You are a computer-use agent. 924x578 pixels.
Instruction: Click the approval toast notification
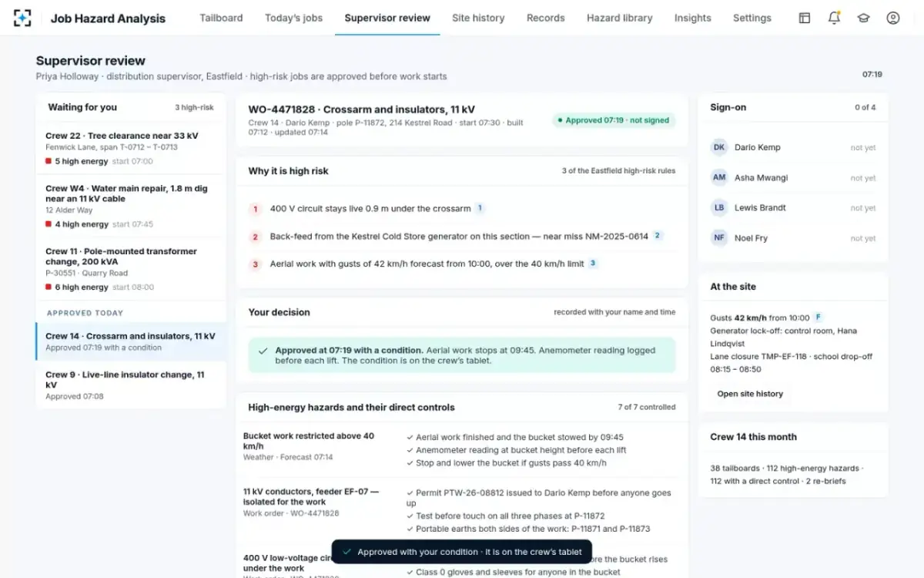coord(462,552)
